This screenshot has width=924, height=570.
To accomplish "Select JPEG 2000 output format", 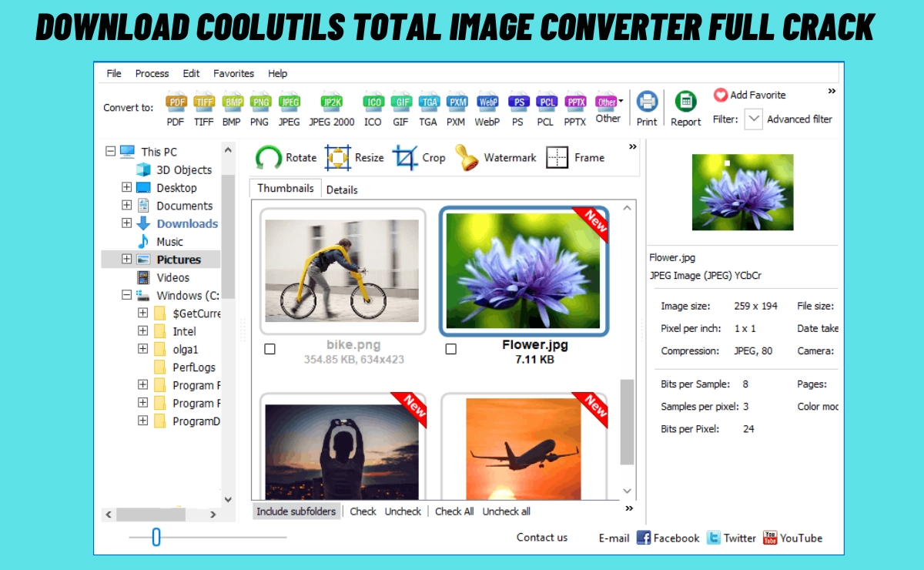I will [x=332, y=109].
